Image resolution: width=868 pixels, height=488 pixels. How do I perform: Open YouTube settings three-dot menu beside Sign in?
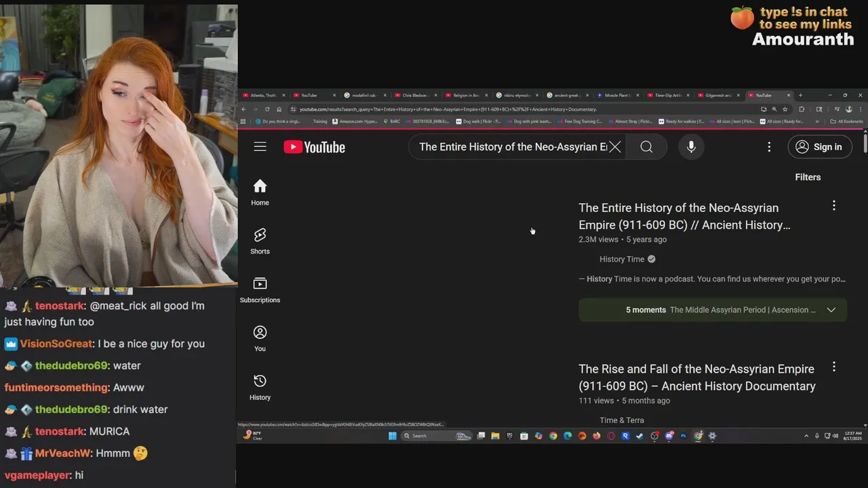769,147
